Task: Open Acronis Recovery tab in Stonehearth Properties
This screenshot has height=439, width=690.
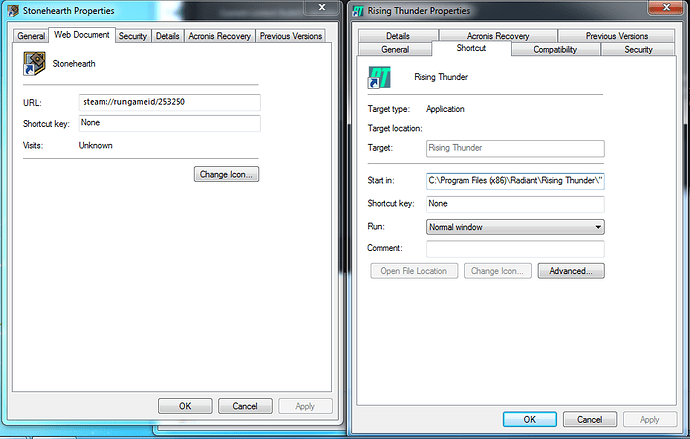Action: coord(220,36)
